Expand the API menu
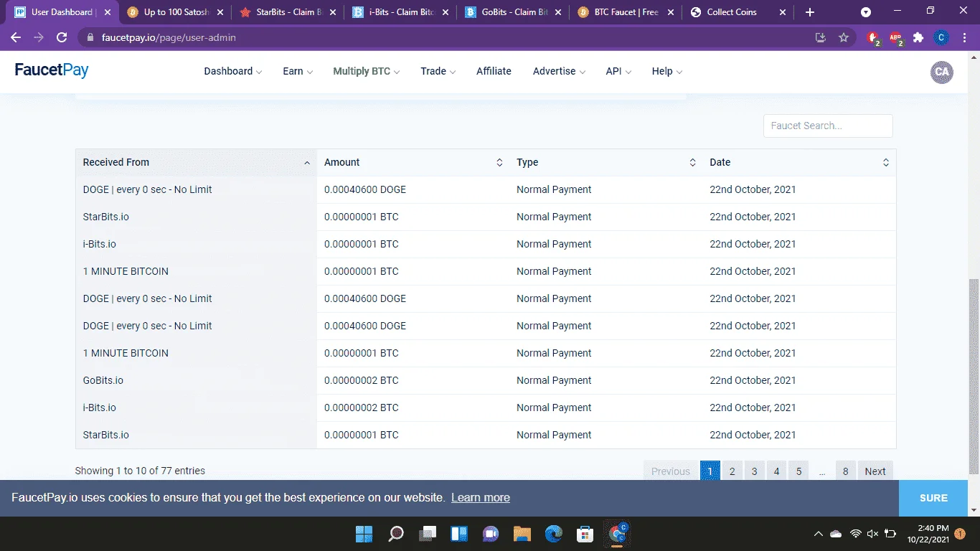 click(x=618, y=71)
